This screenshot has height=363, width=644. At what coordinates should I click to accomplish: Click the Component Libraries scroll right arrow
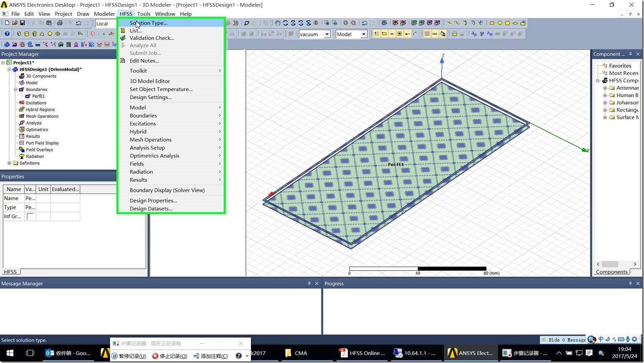[x=635, y=264]
